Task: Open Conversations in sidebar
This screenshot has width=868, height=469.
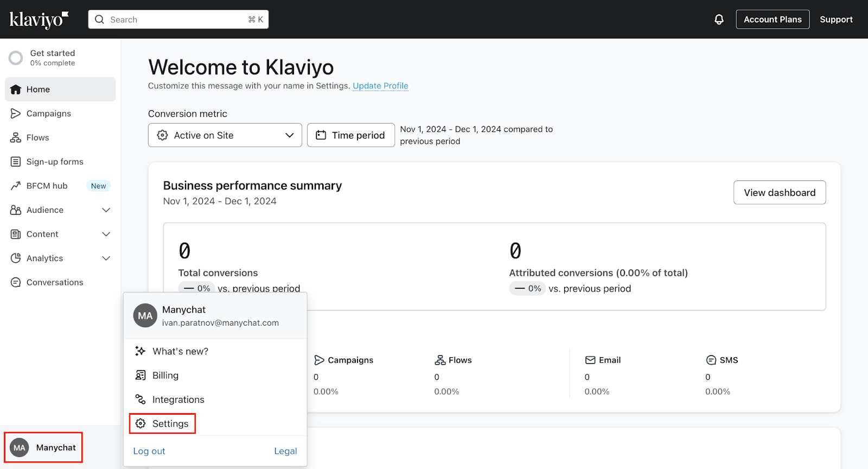Action: click(60, 282)
